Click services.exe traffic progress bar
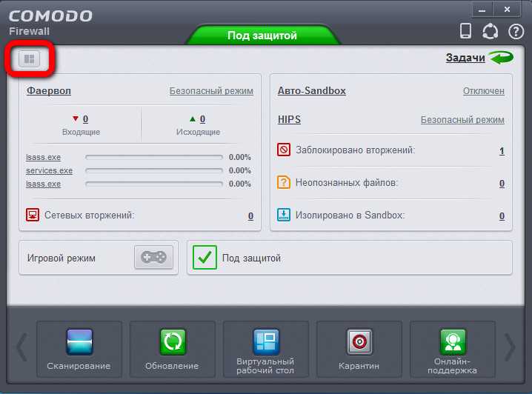The width and height of the screenshot is (532, 394). point(154,170)
